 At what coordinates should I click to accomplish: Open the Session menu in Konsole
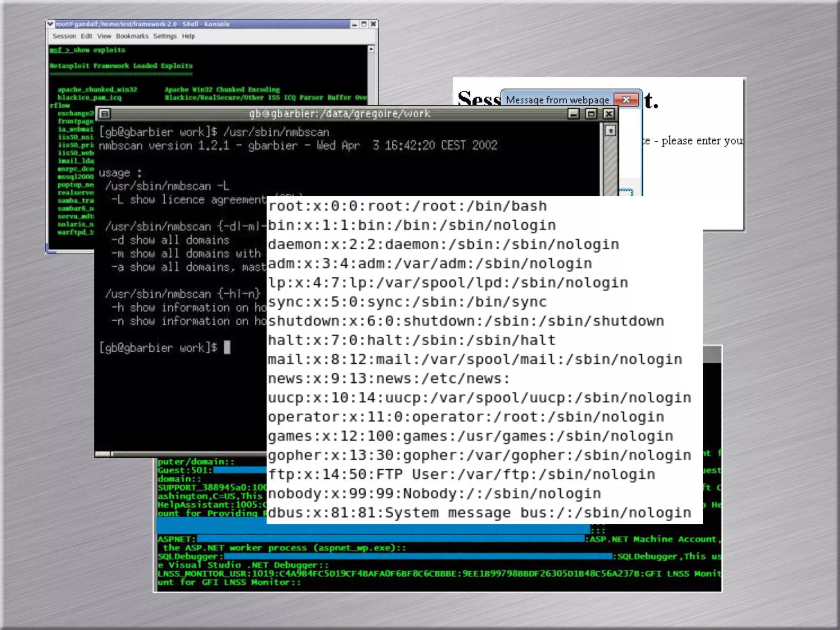pyautogui.click(x=64, y=36)
